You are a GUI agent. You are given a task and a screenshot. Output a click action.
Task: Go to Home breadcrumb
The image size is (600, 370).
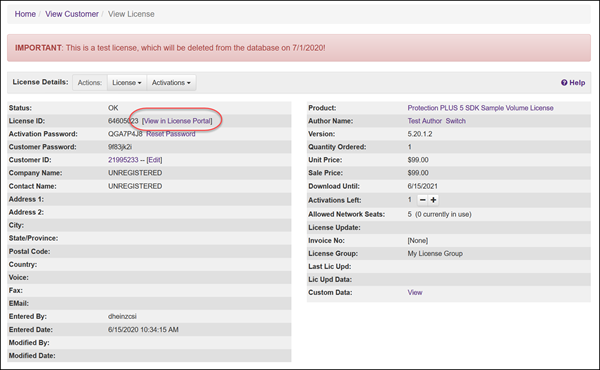coord(25,14)
